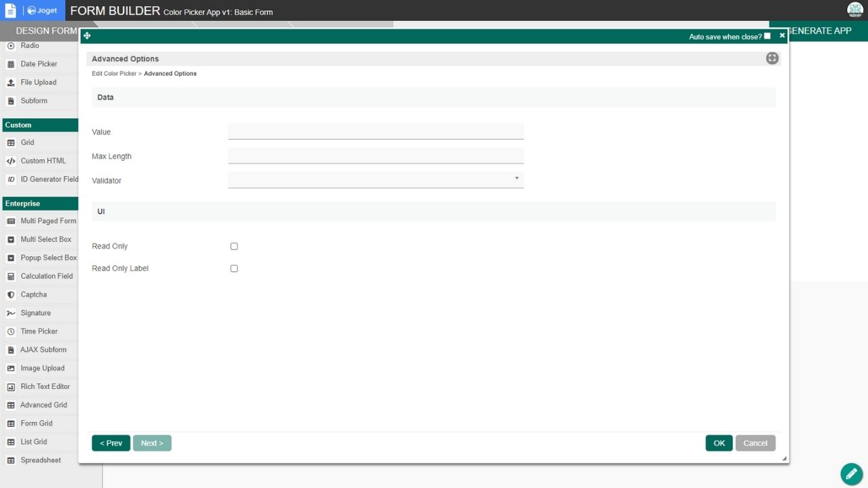The image size is (868, 488).
Task: Select the Signature element icon
Action: tap(11, 313)
